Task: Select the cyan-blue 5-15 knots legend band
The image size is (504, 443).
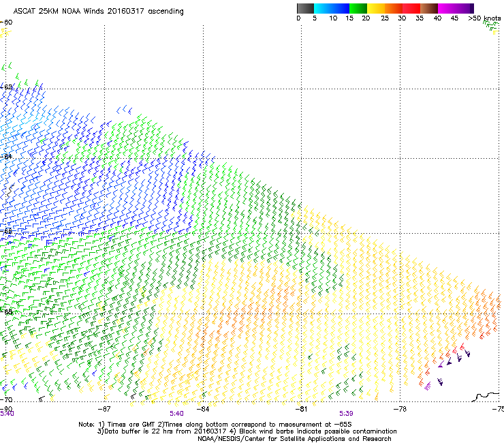Action: [x=332, y=8]
